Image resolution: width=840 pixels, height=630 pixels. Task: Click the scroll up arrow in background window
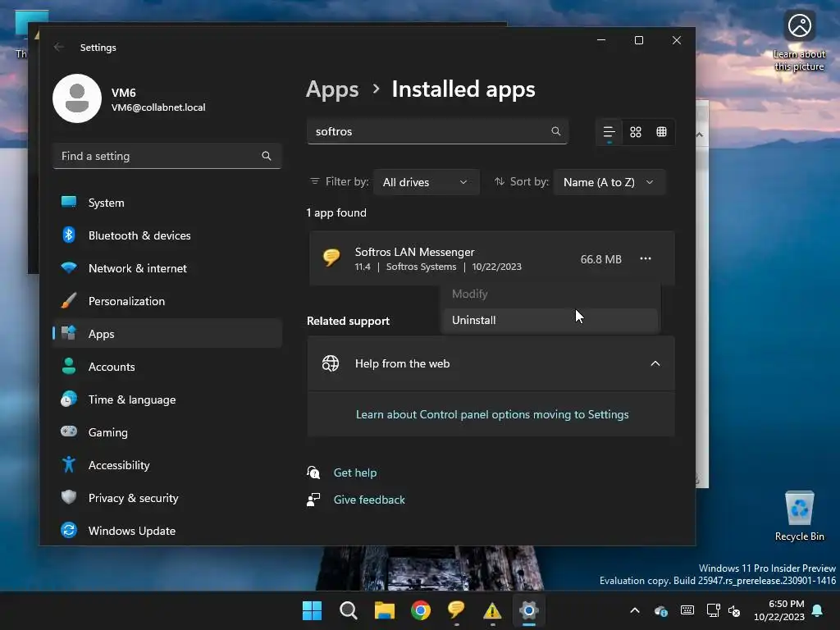click(x=699, y=135)
